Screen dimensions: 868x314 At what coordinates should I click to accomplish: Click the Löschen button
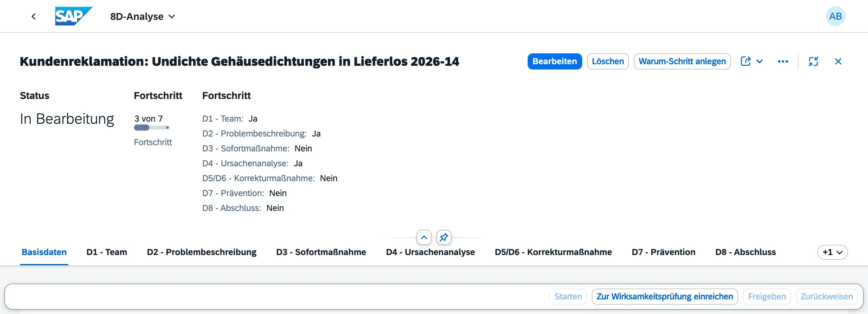[x=608, y=61]
